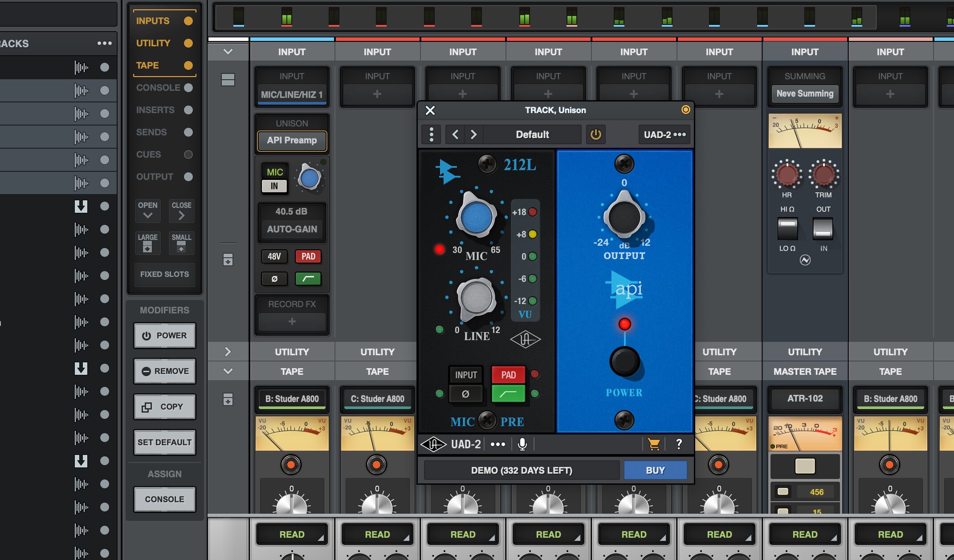Expand the UTILITY section chevron

point(228,352)
